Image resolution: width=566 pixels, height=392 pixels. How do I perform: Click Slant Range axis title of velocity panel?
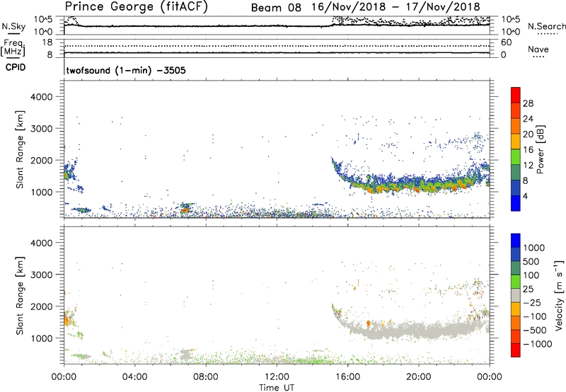click(x=20, y=295)
